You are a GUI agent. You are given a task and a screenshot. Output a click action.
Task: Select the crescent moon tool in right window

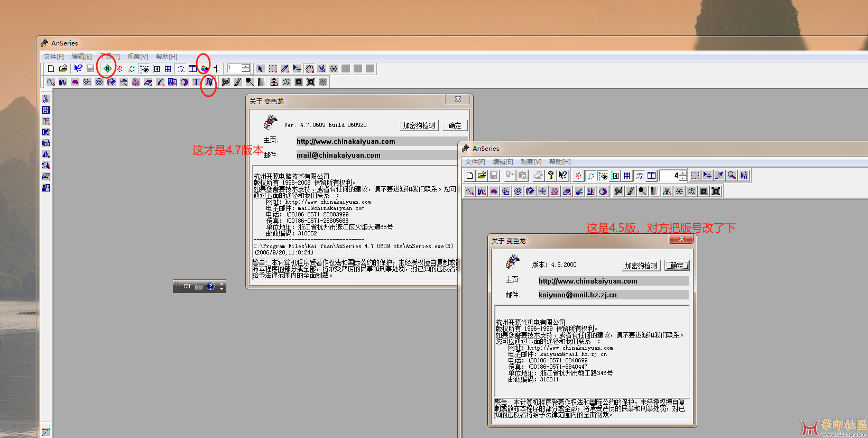(603, 191)
